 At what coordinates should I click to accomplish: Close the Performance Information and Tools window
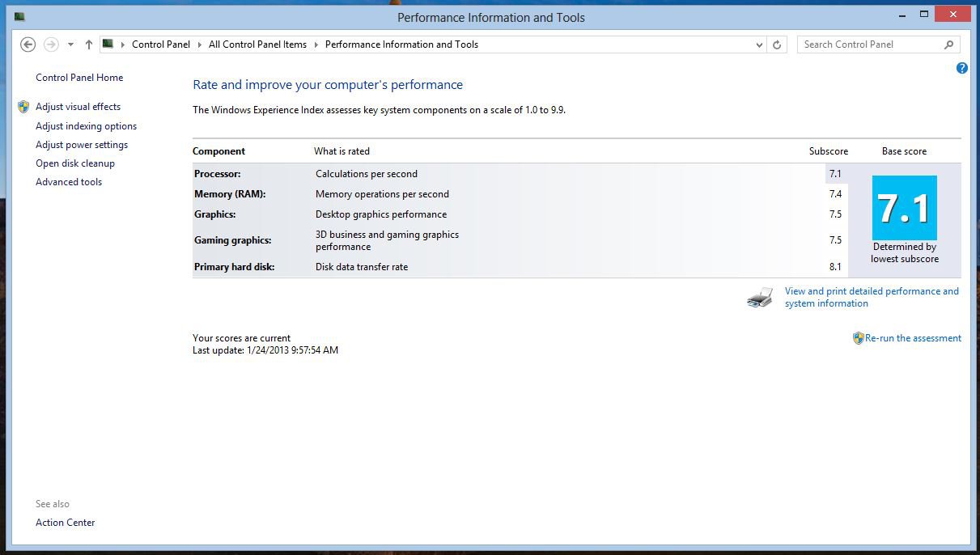(952, 15)
